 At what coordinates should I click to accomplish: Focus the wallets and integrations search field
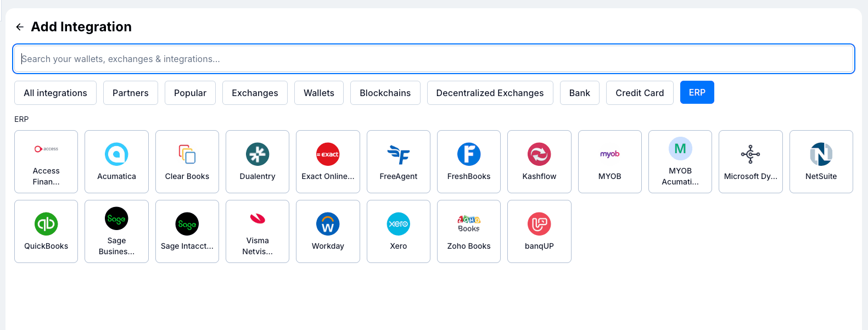[434, 59]
